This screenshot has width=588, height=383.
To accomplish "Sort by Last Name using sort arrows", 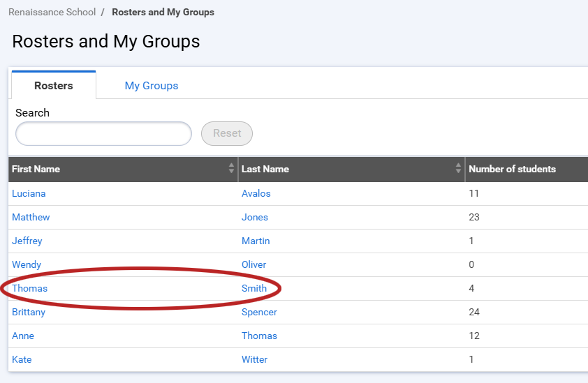I will coord(458,168).
